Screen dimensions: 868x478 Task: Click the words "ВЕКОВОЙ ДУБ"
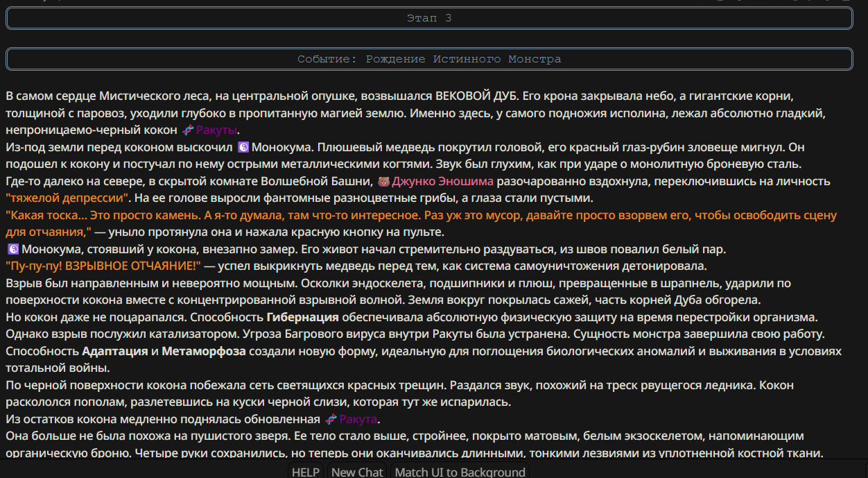pos(476,96)
